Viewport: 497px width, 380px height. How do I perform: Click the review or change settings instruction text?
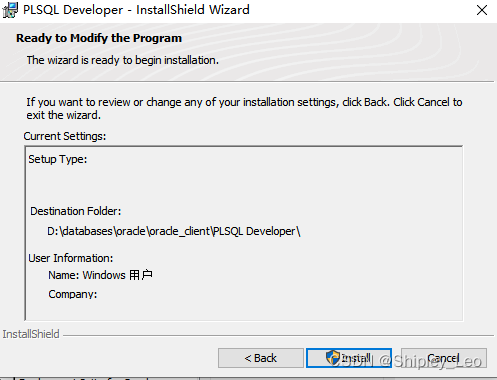[244, 108]
